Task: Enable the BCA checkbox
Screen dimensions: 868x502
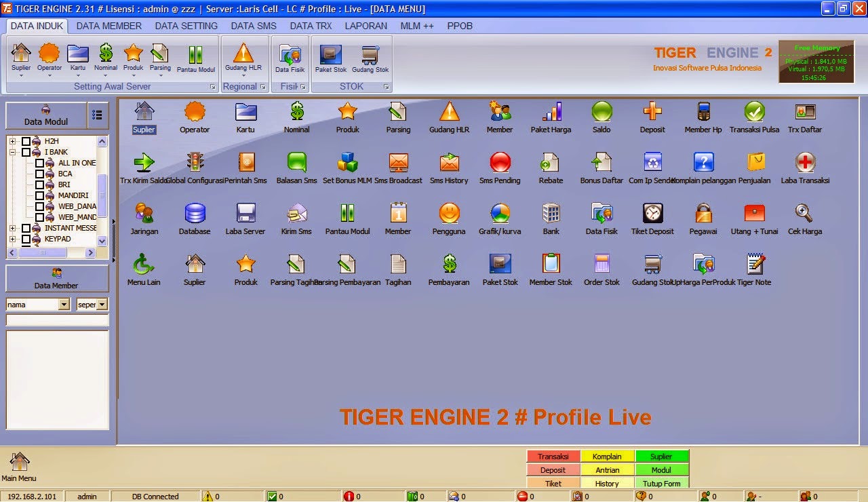Action: (x=39, y=174)
